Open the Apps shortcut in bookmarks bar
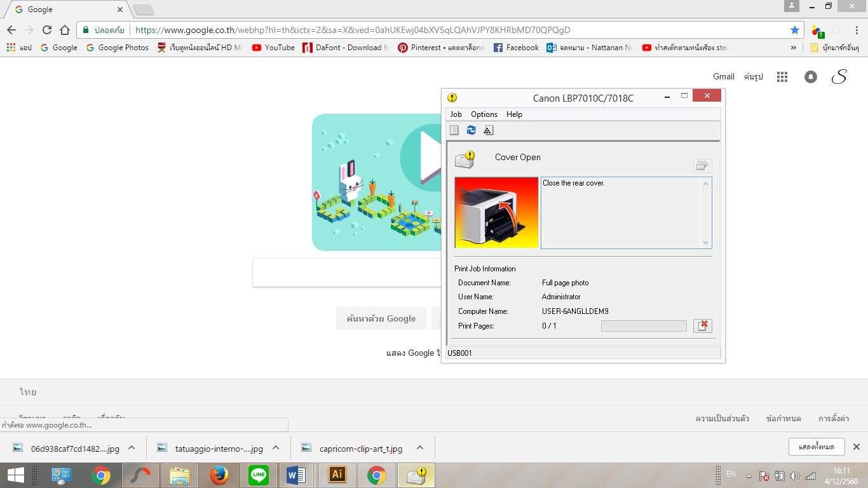This screenshot has height=488, width=868. tap(19, 48)
